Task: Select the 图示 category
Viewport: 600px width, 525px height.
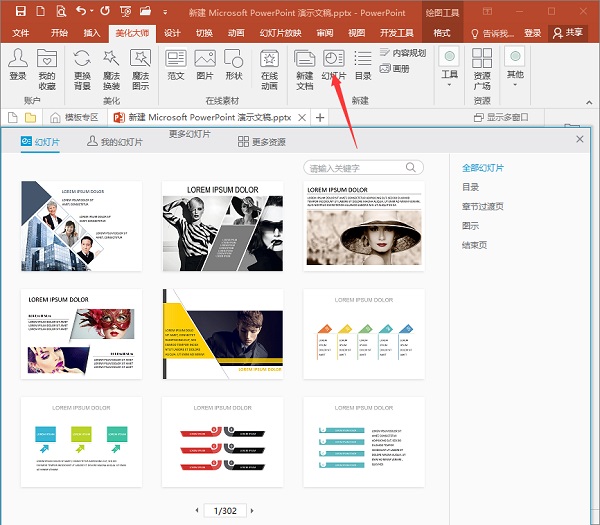Action: point(470,226)
